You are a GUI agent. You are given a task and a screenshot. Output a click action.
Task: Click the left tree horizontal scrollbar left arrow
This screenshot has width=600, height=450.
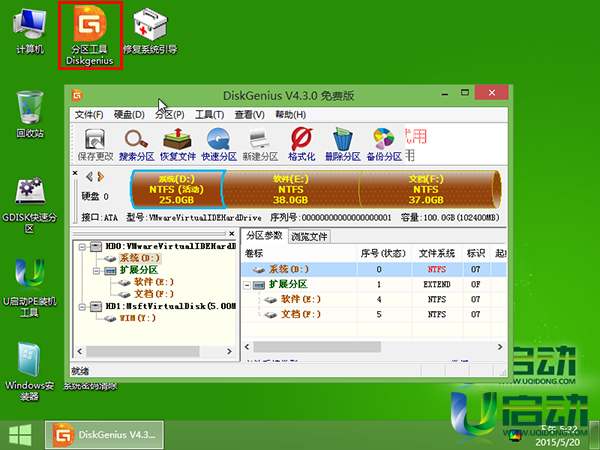pos(80,351)
